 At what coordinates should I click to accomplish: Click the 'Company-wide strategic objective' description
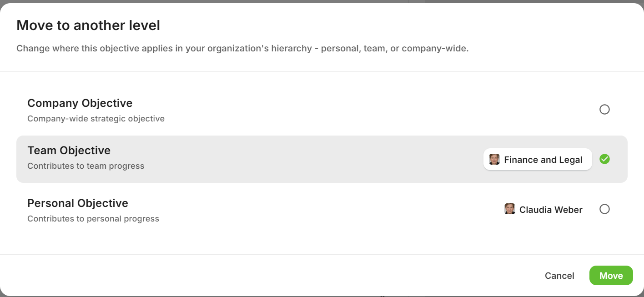click(96, 119)
